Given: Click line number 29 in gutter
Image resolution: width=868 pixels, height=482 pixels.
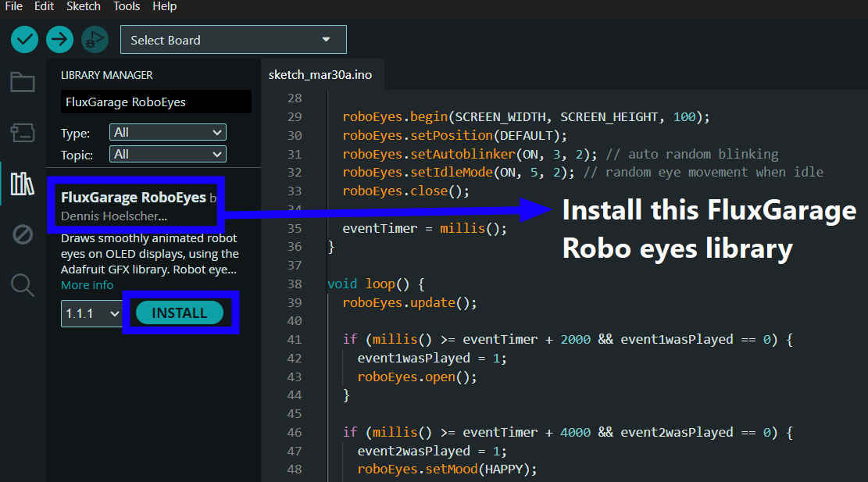Looking at the screenshot, I should pyautogui.click(x=295, y=116).
